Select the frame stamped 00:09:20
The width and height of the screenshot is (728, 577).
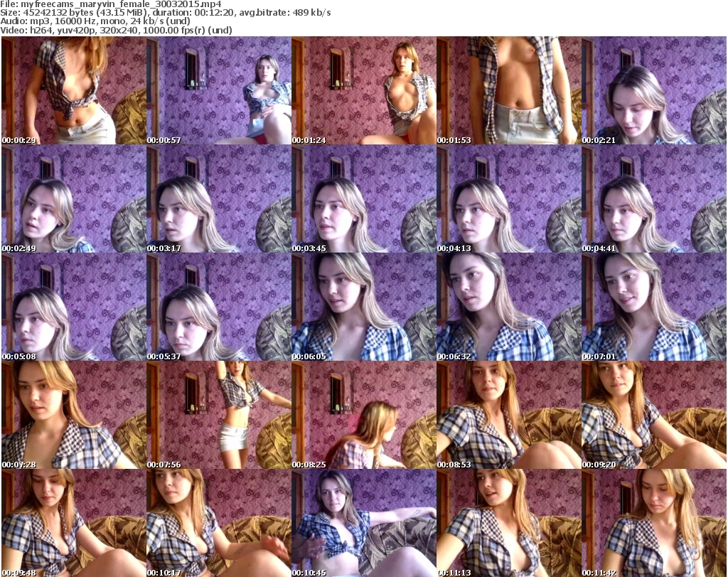tap(654, 415)
